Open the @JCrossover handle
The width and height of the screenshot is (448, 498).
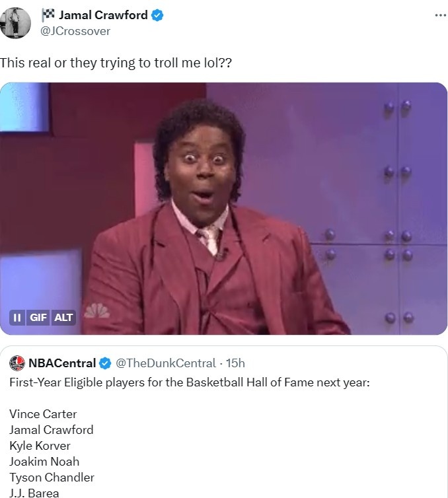(75, 31)
